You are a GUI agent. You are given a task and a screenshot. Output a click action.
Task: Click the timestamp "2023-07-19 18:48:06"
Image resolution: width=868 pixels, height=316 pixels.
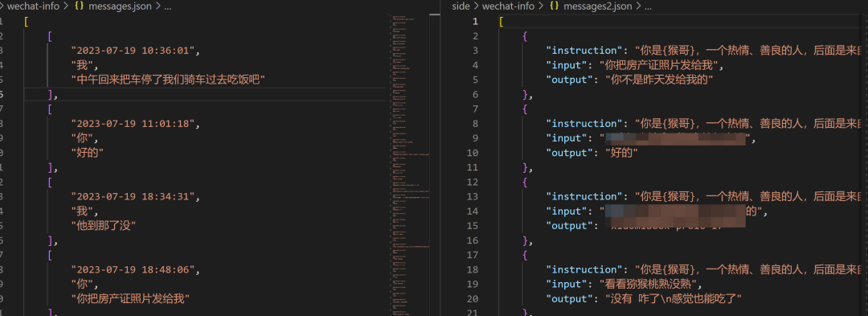pos(133,269)
